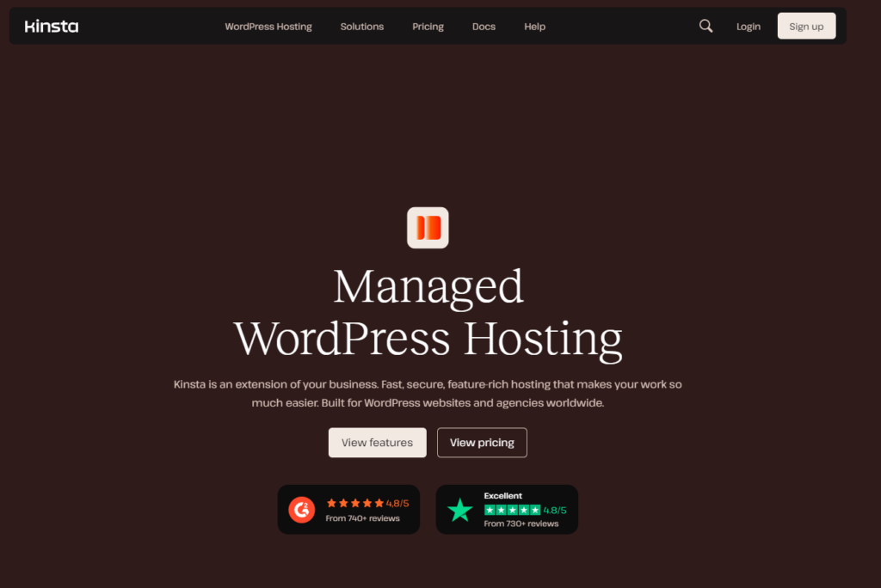Viewport: 881px width, 588px height.
Task: Click the description paragraph starting 'Kinsta is an extension'
Action: tap(428, 394)
